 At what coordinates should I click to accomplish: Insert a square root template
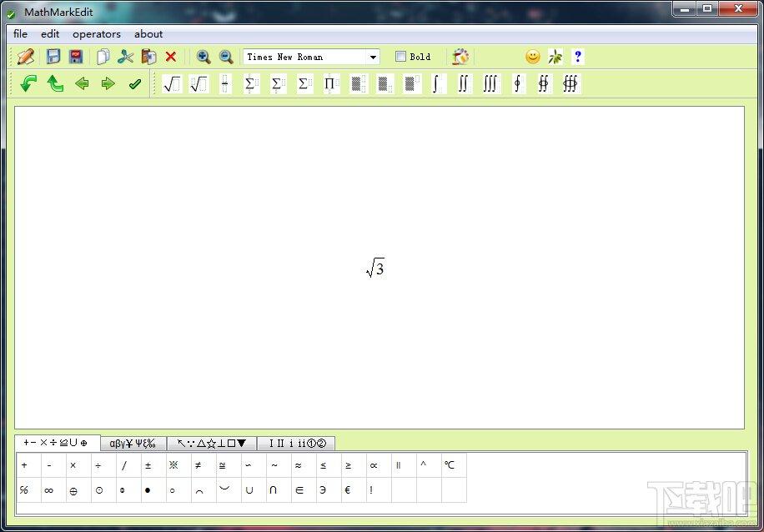pyautogui.click(x=172, y=83)
